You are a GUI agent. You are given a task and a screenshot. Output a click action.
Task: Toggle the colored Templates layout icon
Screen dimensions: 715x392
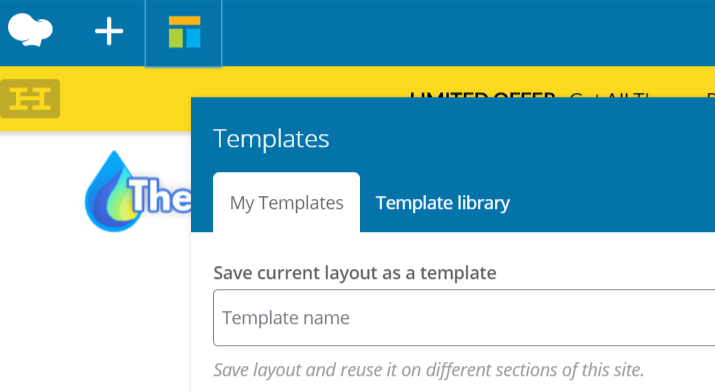tap(184, 32)
